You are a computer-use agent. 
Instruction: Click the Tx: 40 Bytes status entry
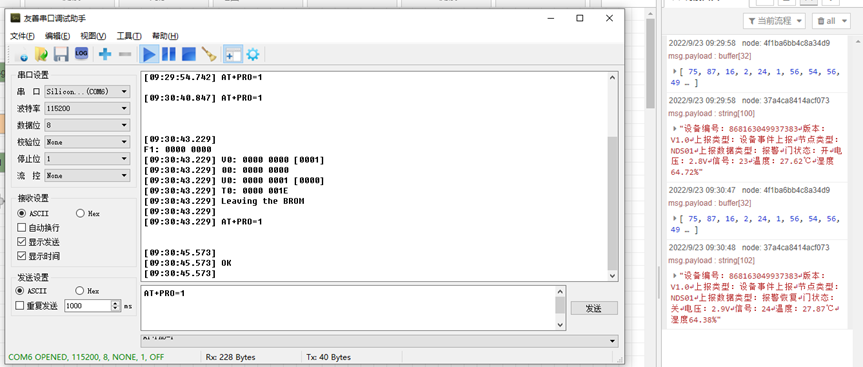[328, 357]
